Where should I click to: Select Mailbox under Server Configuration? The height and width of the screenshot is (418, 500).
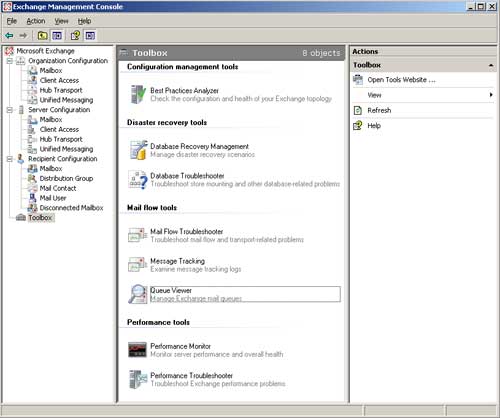51,119
